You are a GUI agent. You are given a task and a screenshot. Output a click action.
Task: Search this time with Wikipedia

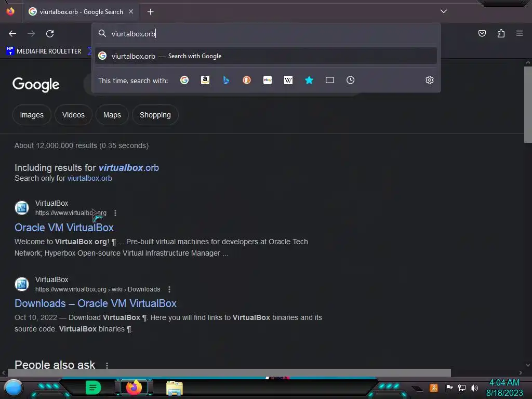tap(288, 80)
